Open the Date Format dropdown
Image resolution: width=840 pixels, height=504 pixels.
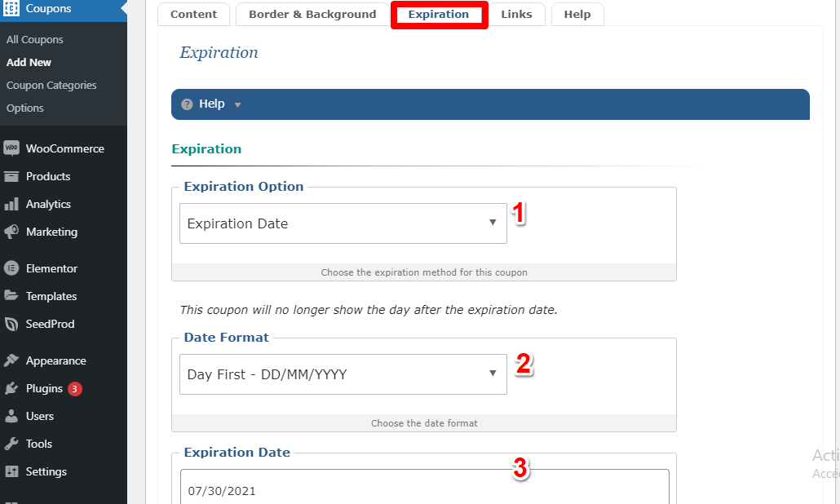point(343,374)
